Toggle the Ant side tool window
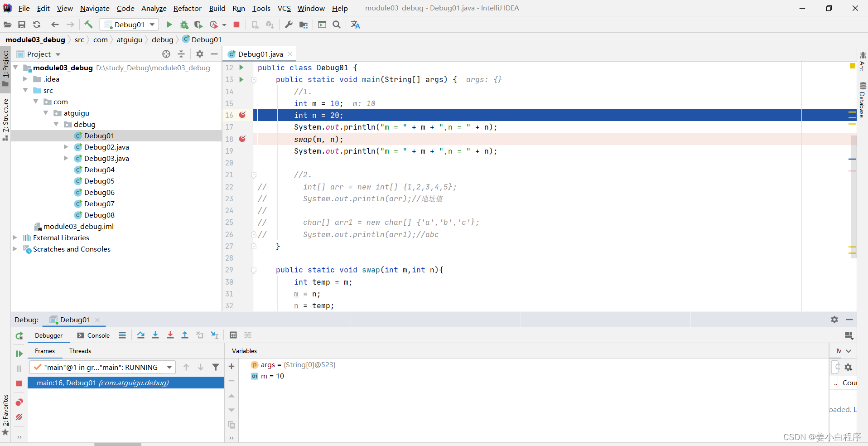The image size is (868, 446). 863,62
